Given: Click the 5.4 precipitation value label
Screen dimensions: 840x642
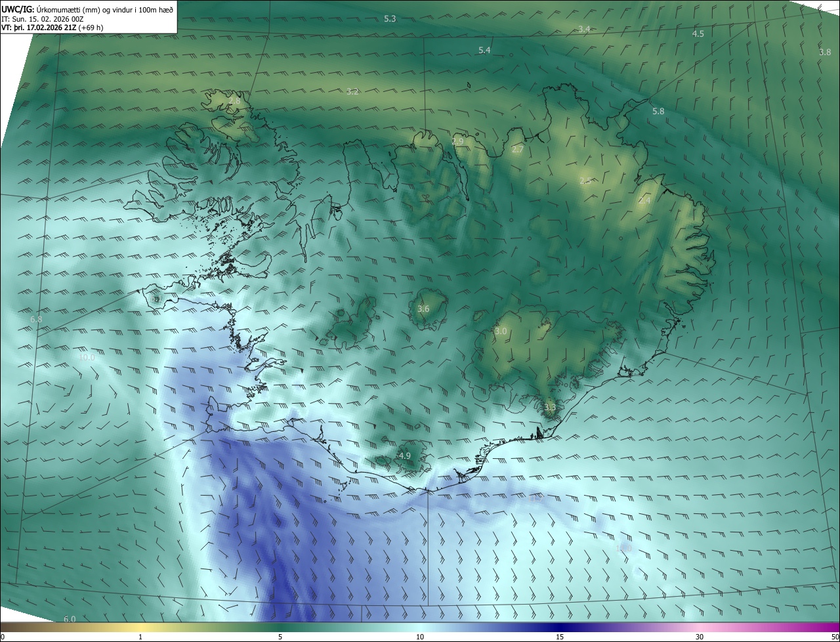Looking at the screenshot, I should click(484, 51).
